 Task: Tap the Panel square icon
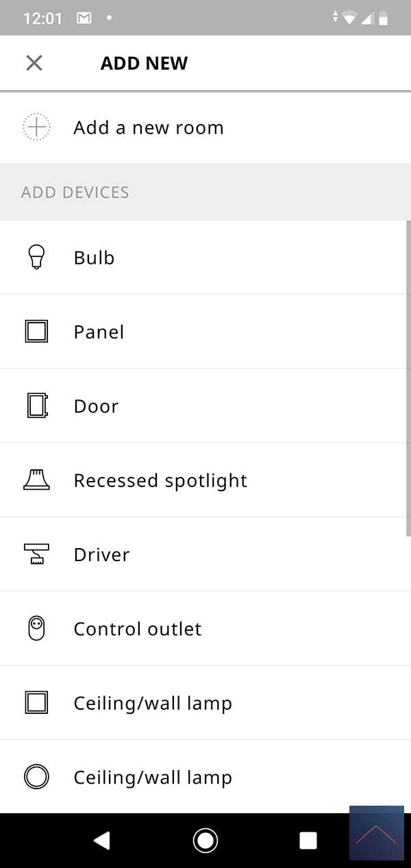(36, 332)
